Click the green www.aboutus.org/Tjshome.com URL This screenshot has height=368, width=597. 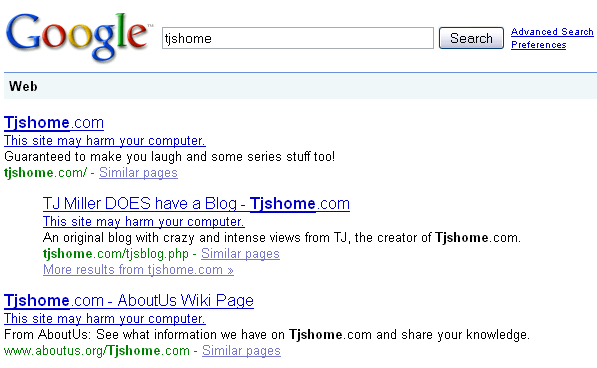click(97, 350)
